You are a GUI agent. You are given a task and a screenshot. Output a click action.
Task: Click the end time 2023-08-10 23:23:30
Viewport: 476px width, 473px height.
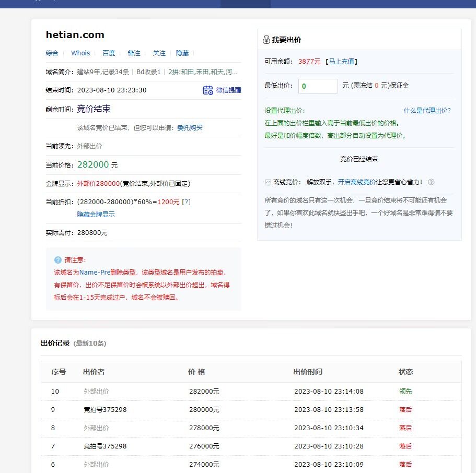112,90
